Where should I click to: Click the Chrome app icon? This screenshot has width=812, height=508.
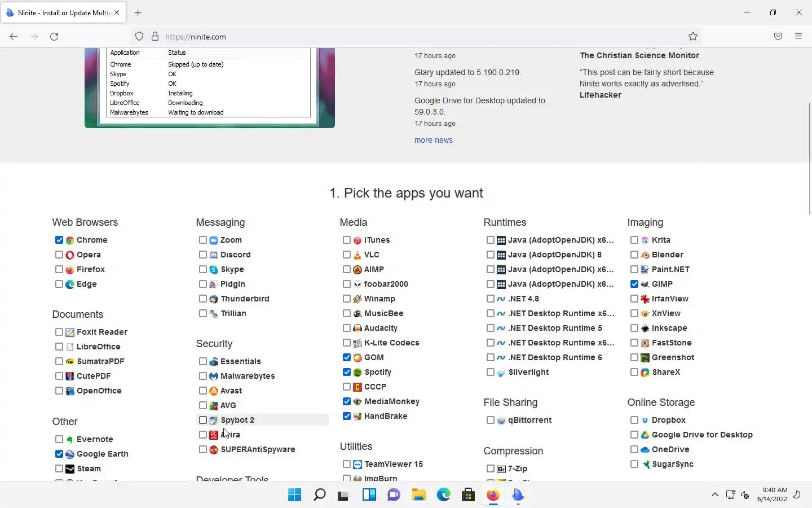click(x=70, y=240)
